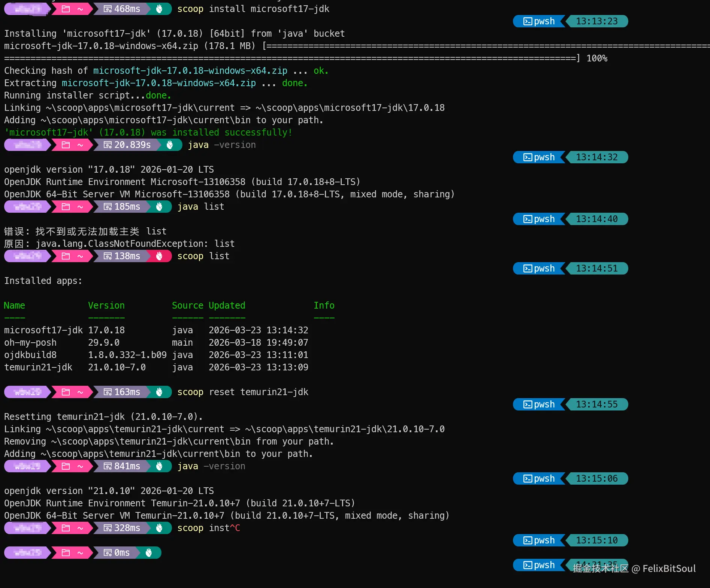Click the folder icon on the 841ms prompt
The height and width of the screenshot is (588, 710).
(x=66, y=466)
